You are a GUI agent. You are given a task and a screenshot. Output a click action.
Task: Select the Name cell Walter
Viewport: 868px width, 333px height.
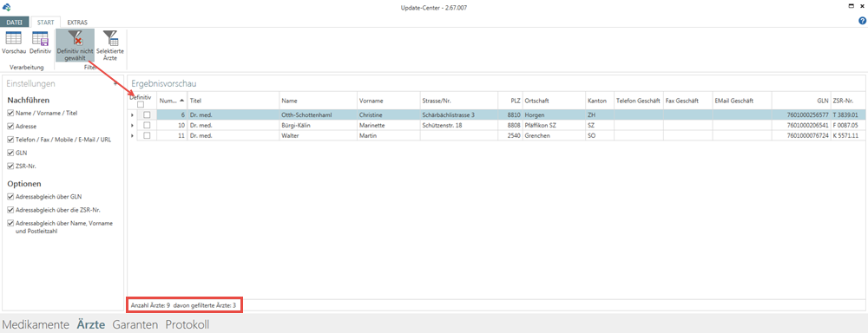[318, 135]
